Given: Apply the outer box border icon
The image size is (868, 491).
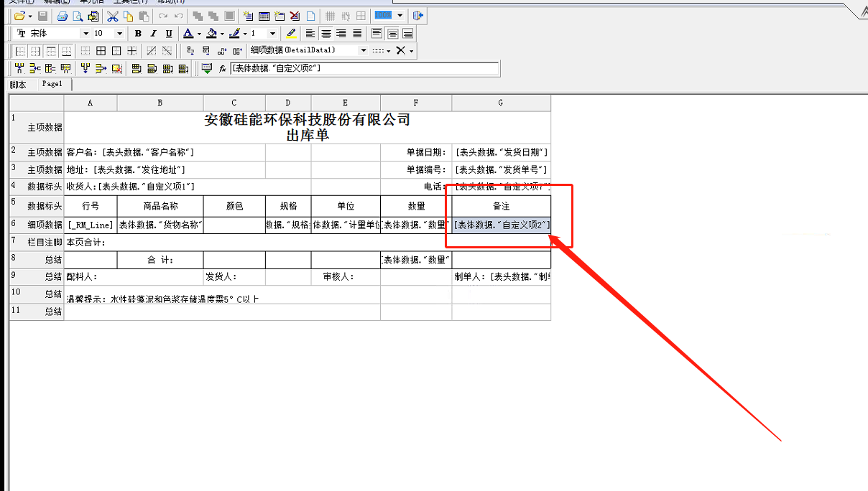Looking at the screenshot, I should pyautogui.click(x=116, y=51).
